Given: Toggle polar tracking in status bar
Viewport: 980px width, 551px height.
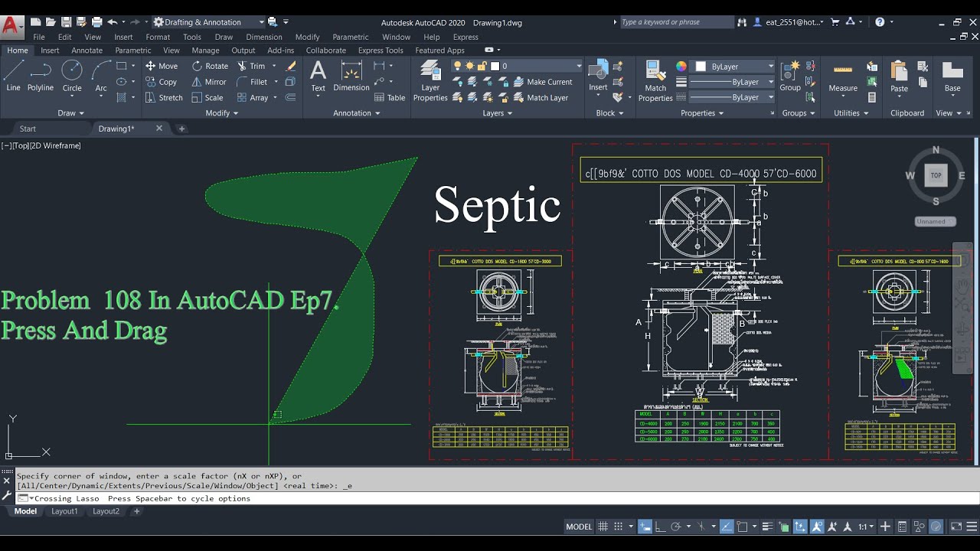Looking at the screenshot, I should coord(676,527).
